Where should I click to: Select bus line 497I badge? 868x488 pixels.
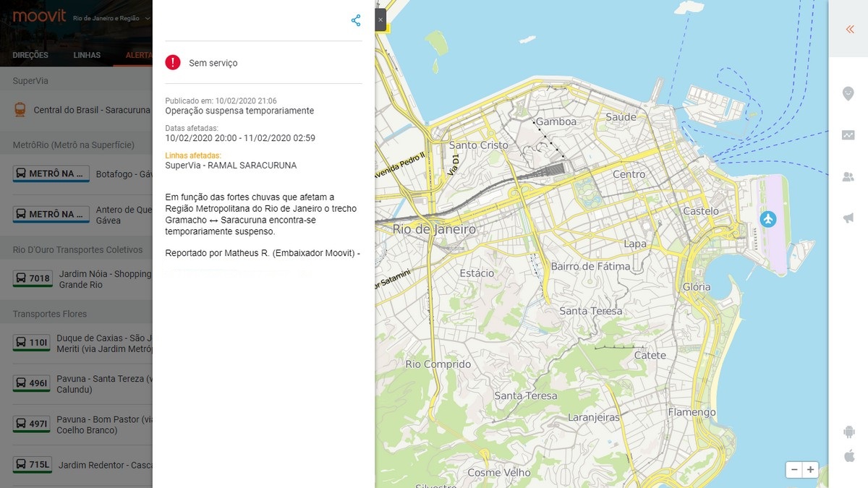33,424
